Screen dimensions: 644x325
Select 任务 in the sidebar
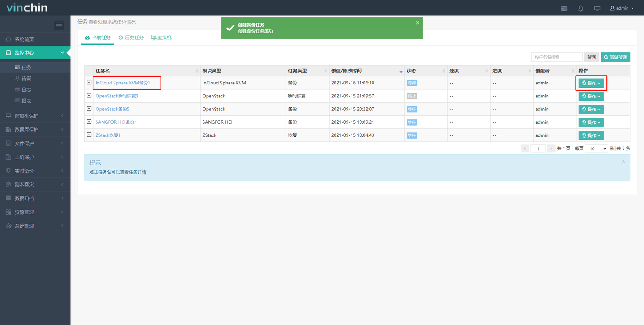(35, 68)
